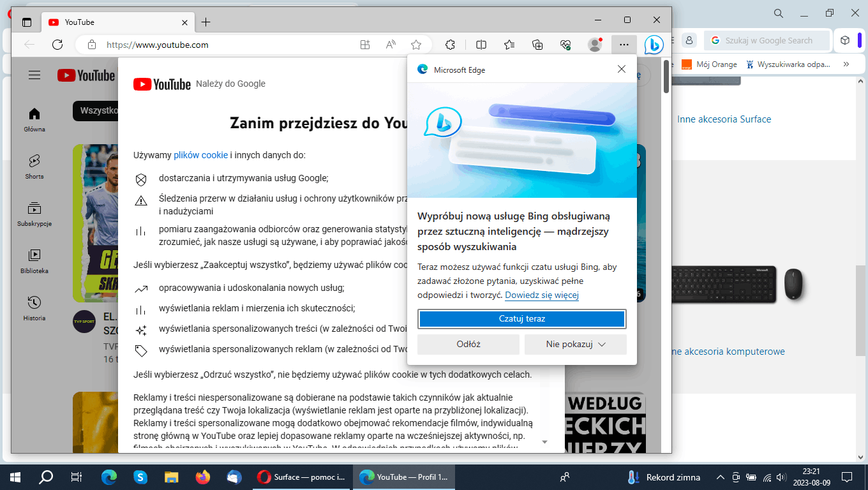Expand the system tray hidden icons chevron
Viewport: 868px width, 490px height.
pos(721,477)
